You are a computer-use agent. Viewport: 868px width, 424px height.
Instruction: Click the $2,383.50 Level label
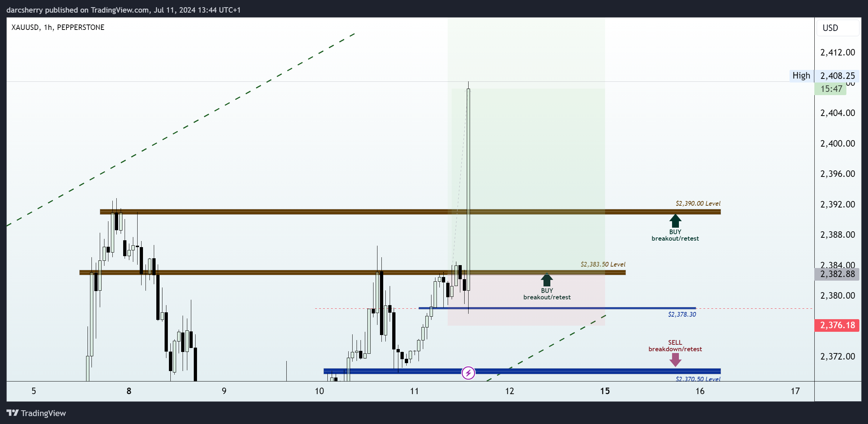[x=603, y=264]
